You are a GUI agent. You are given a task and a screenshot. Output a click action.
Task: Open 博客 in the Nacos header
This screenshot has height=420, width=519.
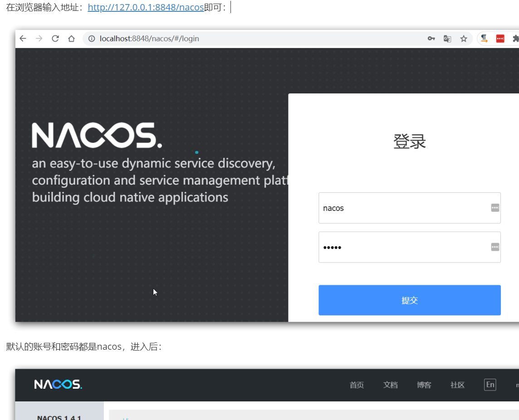click(x=424, y=385)
